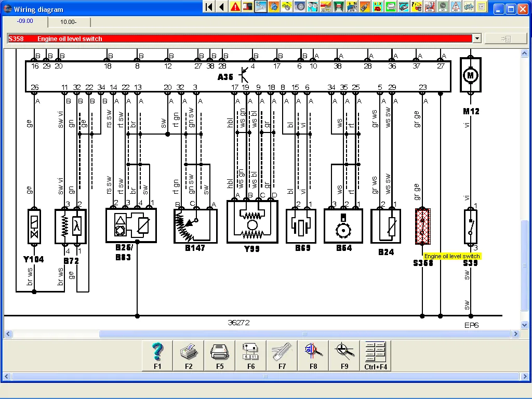Click the green printer toolbar icon
Viewport: 532px width, 399px height.
tap(390, 6)
